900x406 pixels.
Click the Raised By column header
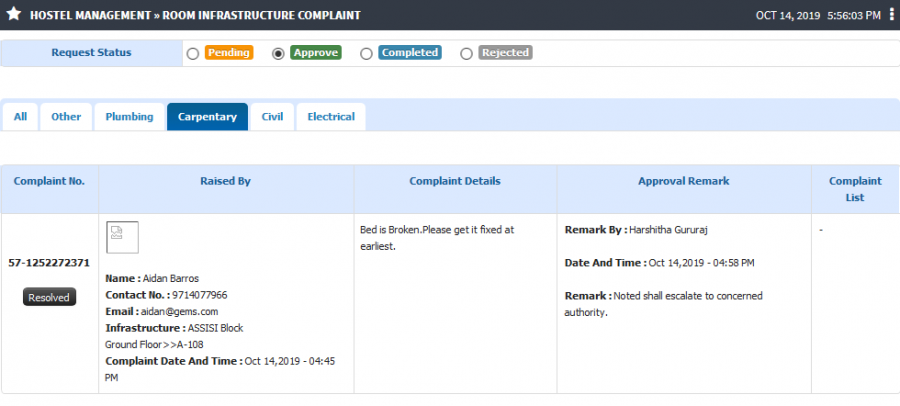[226, 181]
